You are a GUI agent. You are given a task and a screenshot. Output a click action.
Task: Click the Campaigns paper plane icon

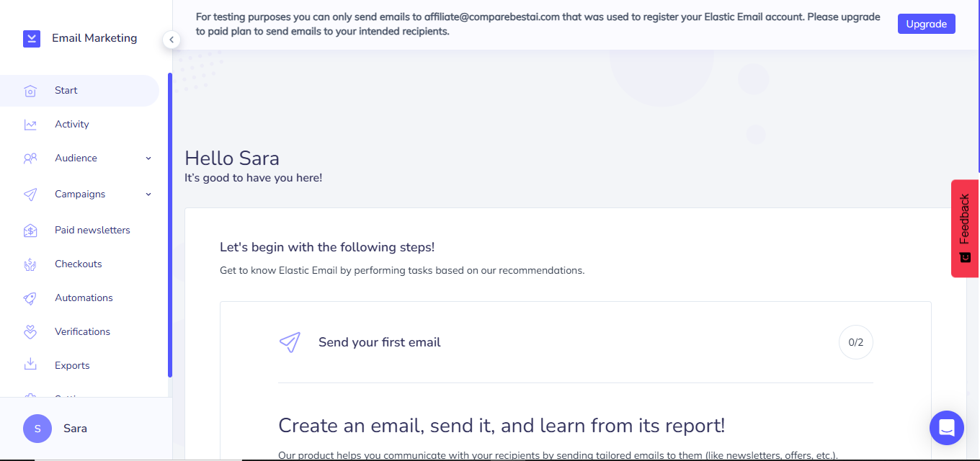[x=30, y=194]
